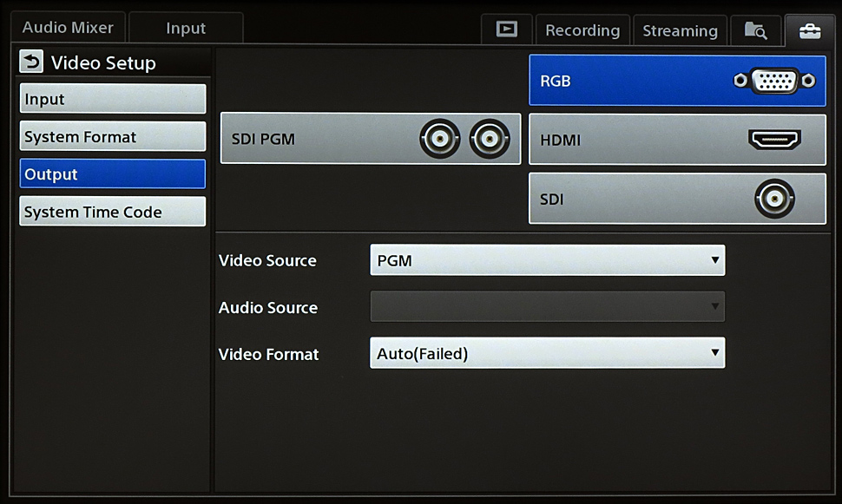The width and height of the screenshot is (842, 504).
Task: Select the toolbox settings tab icon
Action: pyautogui.click(x=809, y=30)
